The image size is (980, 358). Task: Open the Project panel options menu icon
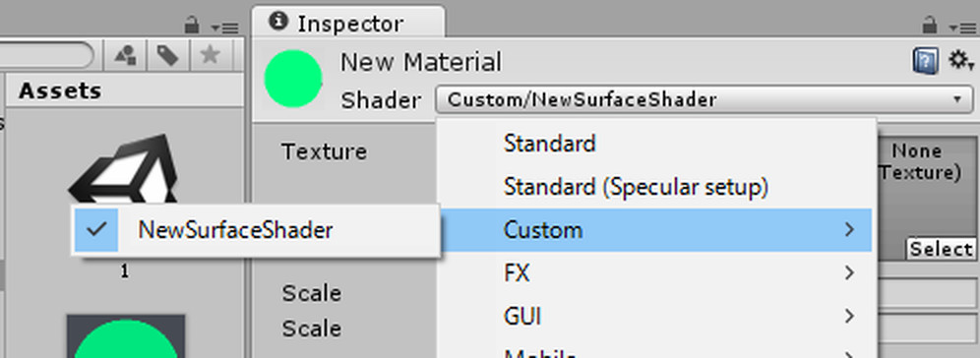(224, 28)
